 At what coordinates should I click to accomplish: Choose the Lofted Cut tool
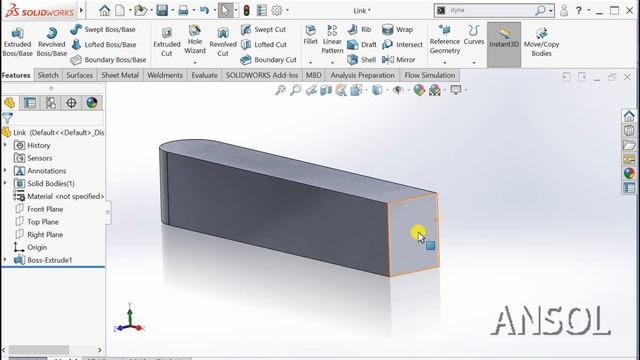[263, 44]
